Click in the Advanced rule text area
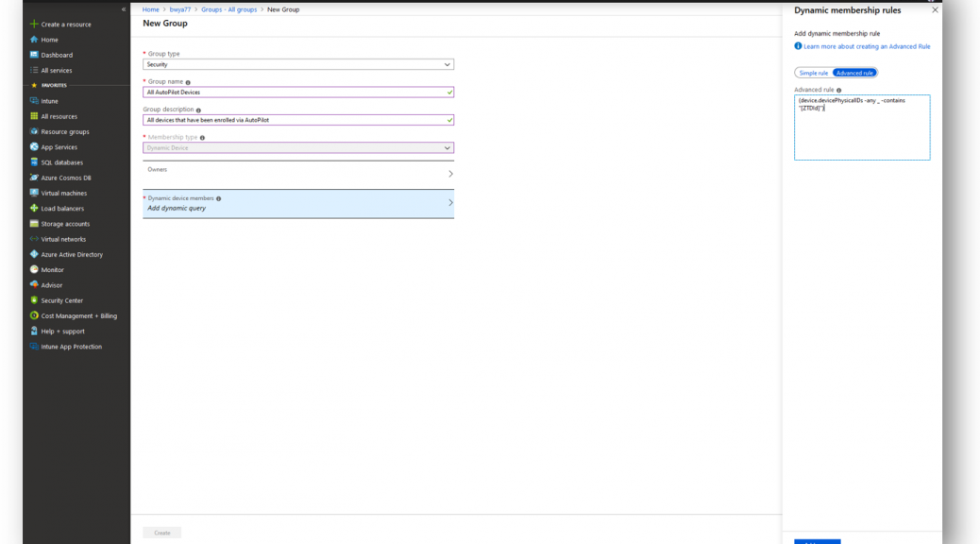The image size is (980, 544). [x=862, y=127]
